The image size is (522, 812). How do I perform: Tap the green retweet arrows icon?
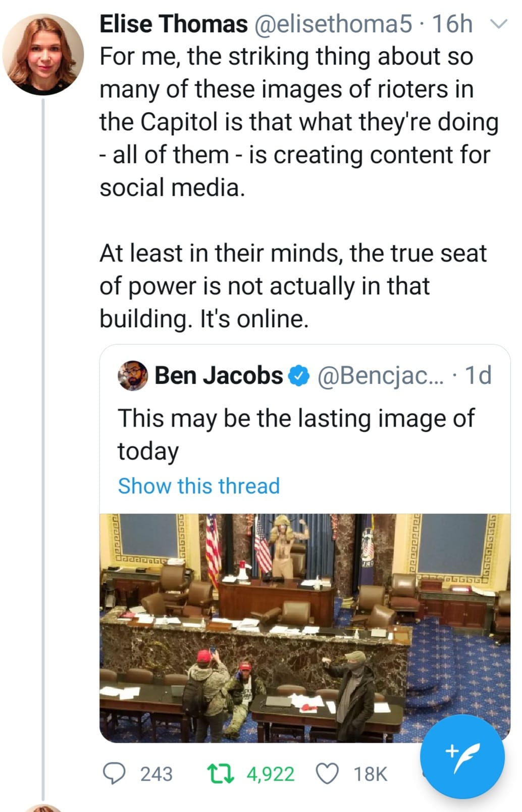[x=221, y=773]
